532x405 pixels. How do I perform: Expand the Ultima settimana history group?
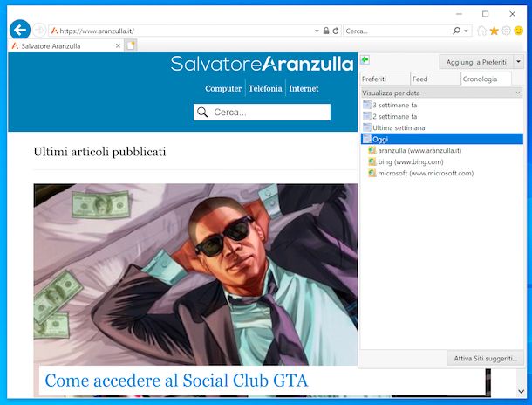(442, 127)
